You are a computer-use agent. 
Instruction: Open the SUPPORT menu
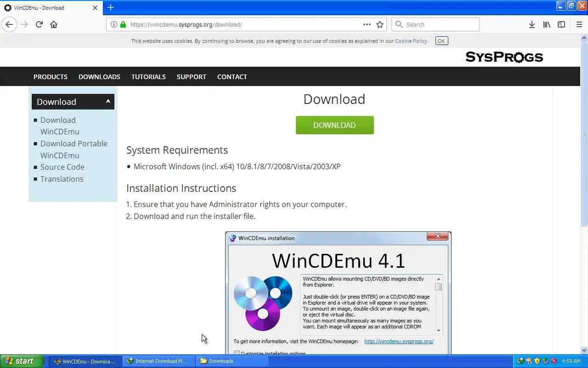(x=191, y=77)
